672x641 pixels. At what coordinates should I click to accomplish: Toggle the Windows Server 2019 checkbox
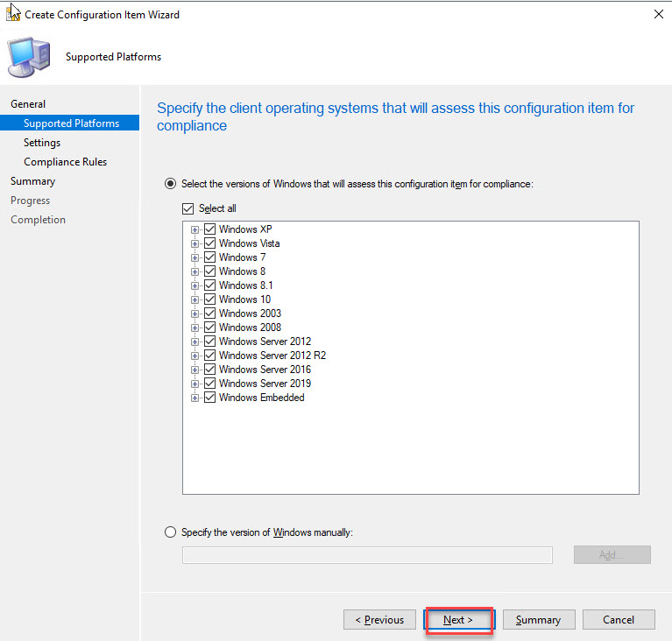(209, 384)
